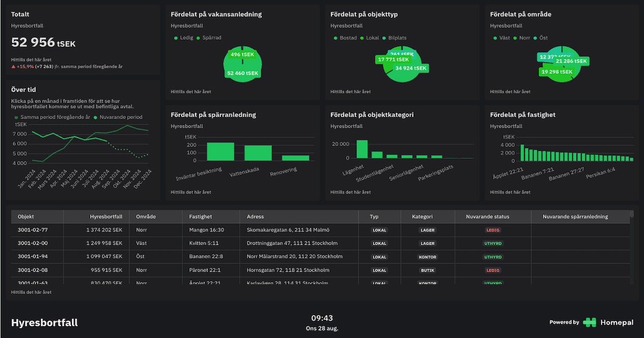The image size is (644, 338).
Task: Click the LOKAL type badge in the first row
Action: (x=379, y=230)
